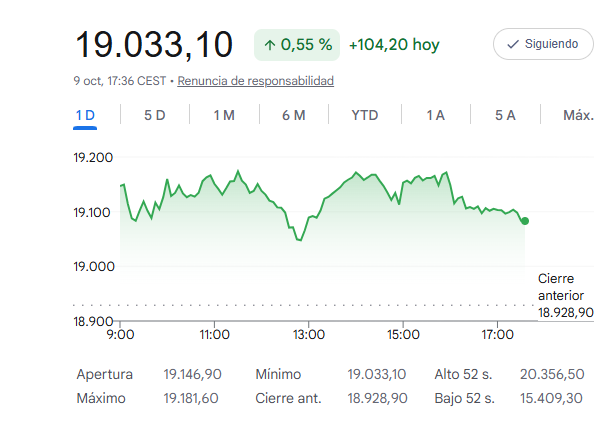Switch to the 5 D range tab
The width and height of the screenshot is (606, 435).
point(155,115)
